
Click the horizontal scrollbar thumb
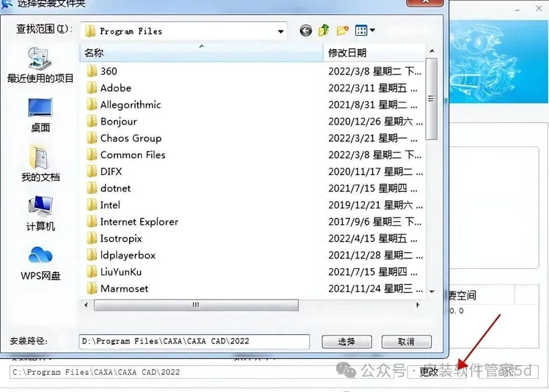click(x=196, y=305)
